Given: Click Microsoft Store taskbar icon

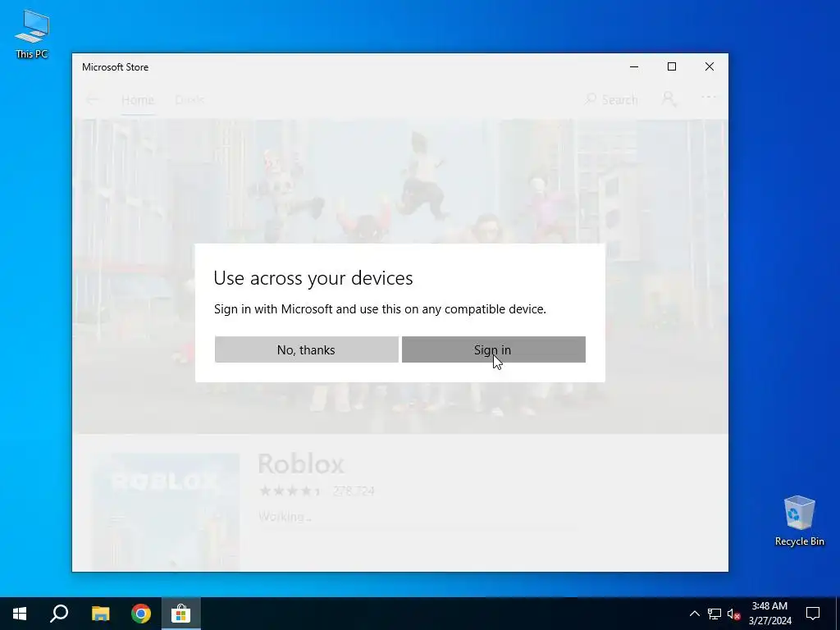Looking at the screenshot, I should 181,614.
